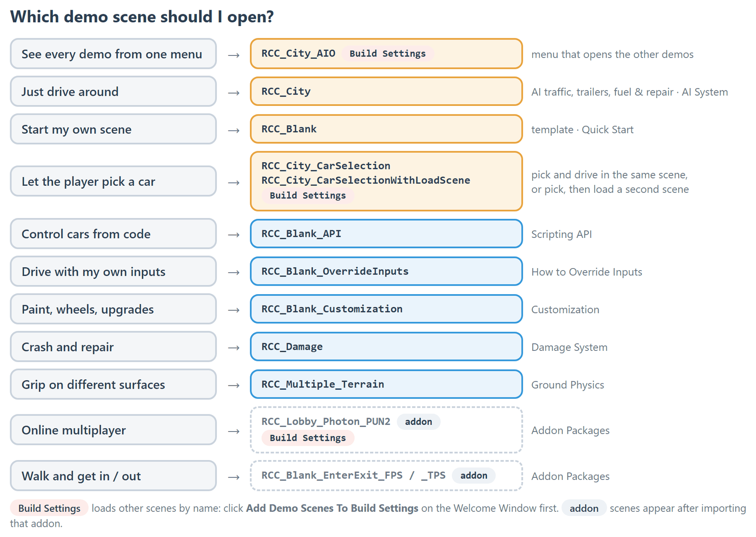Click the 'Which demo scene should I open?' heading
Viewport: 756px width, 537px height.
click(142, 17)
